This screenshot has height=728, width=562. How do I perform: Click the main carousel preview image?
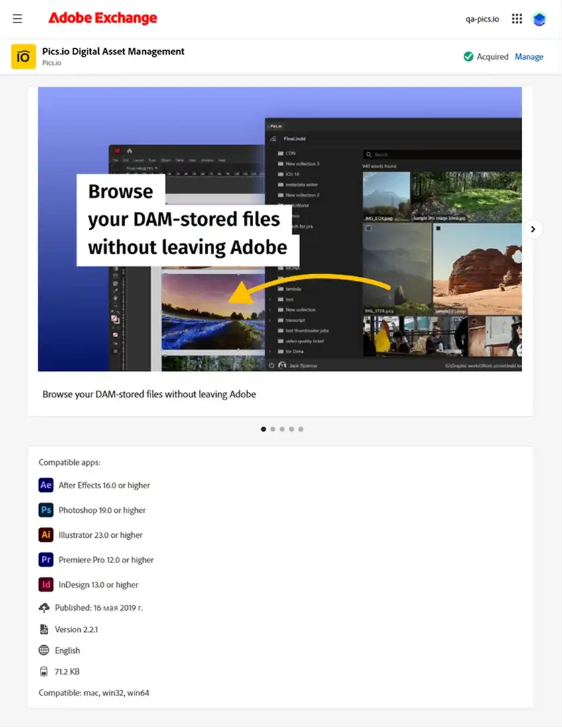[280, 229]
